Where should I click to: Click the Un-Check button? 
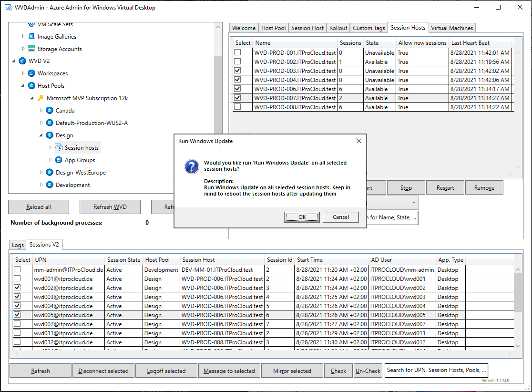click(x=368, y=371)
